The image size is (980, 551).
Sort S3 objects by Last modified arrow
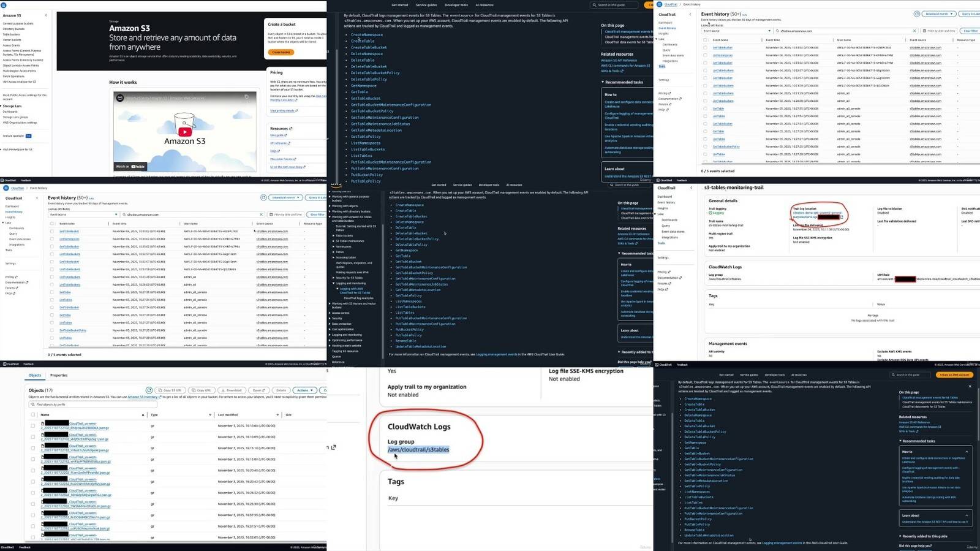click(x=277, y=415)
